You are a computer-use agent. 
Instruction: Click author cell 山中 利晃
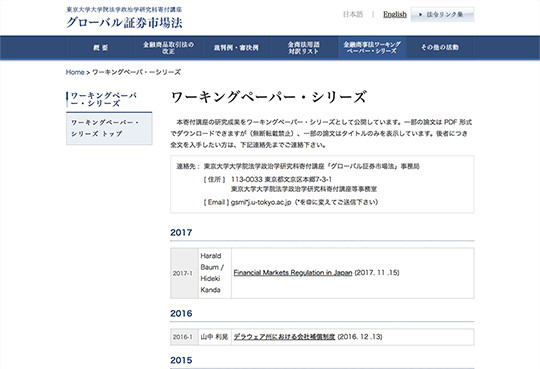coord(215,337)
